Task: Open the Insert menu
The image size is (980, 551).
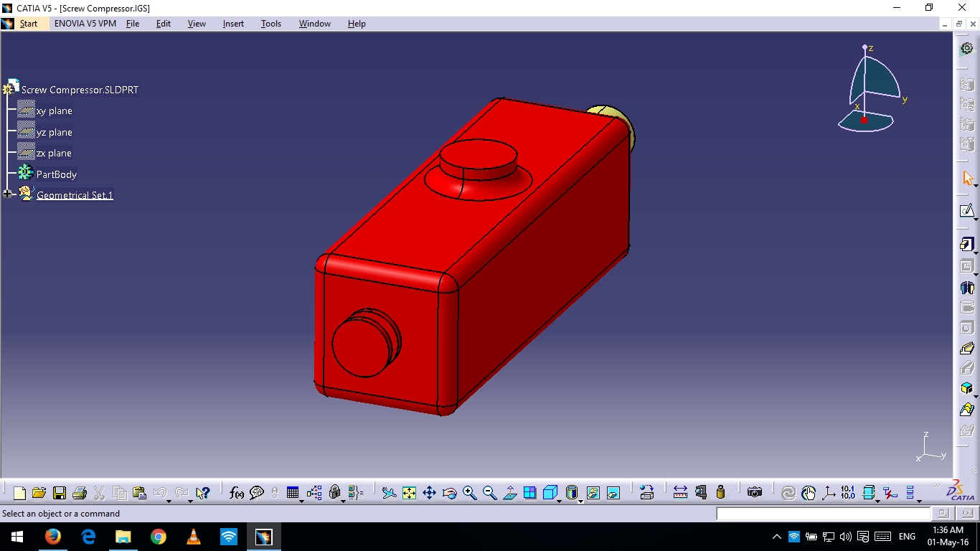Action: coord(233,24)
